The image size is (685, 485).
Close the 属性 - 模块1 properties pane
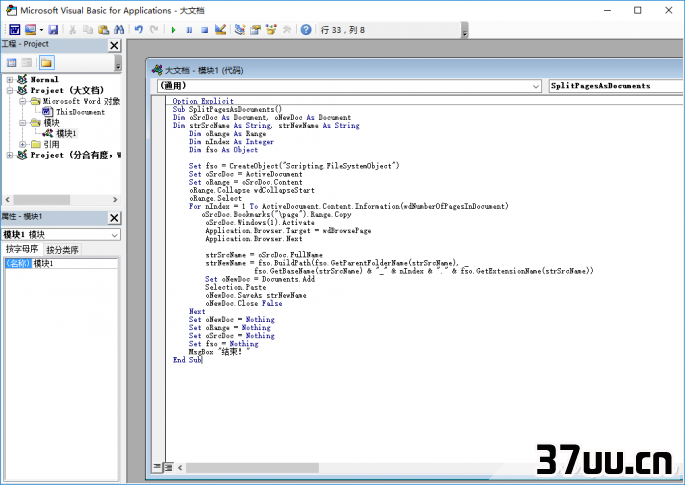pos(114,218)
